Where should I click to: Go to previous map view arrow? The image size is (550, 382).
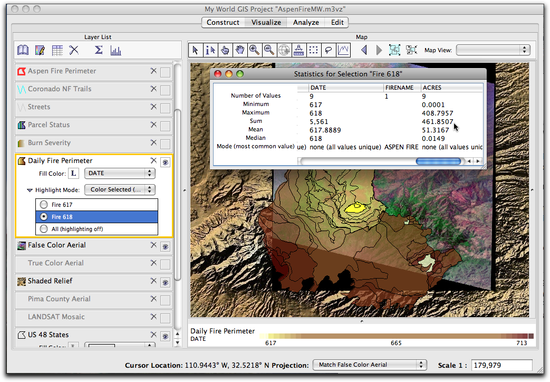[x=364, y=50]
